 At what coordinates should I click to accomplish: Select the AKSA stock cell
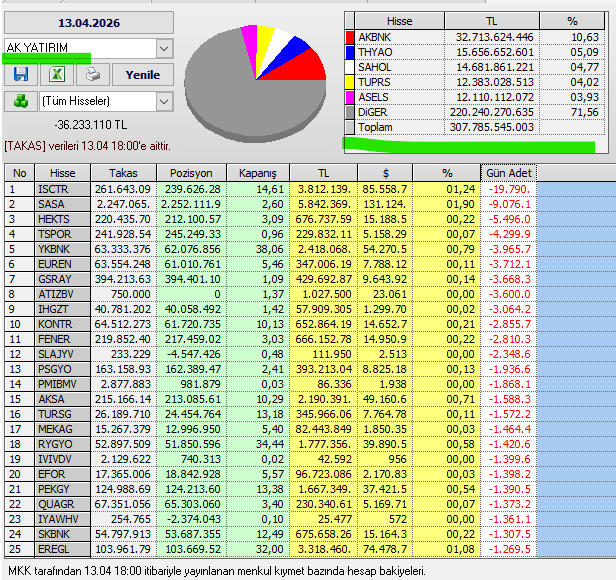[x=62, y=399]
